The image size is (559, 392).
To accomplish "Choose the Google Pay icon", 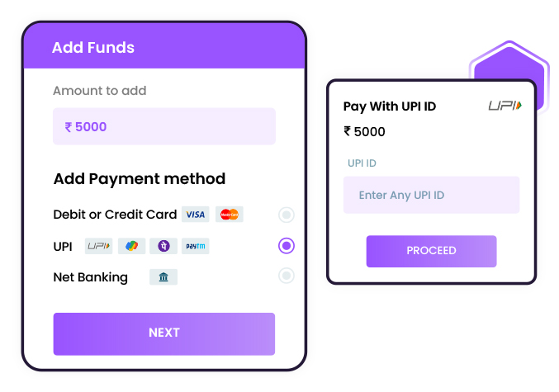I will (x=131, y=246).
